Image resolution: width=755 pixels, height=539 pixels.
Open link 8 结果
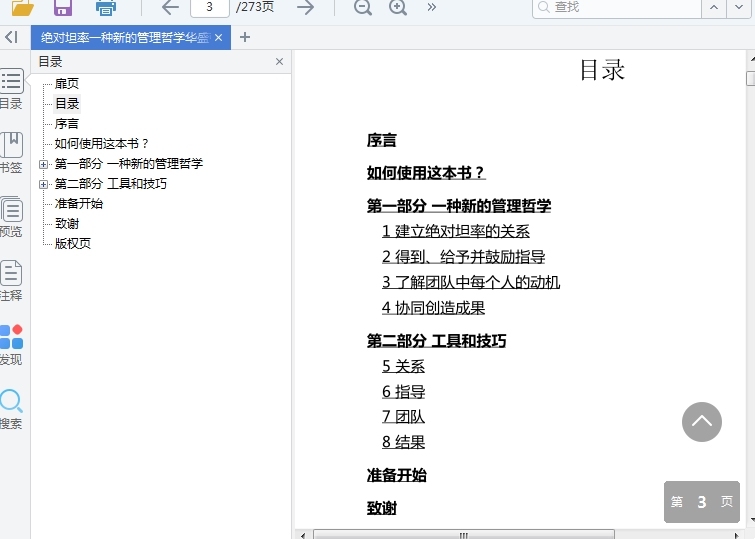pos(404,442)
